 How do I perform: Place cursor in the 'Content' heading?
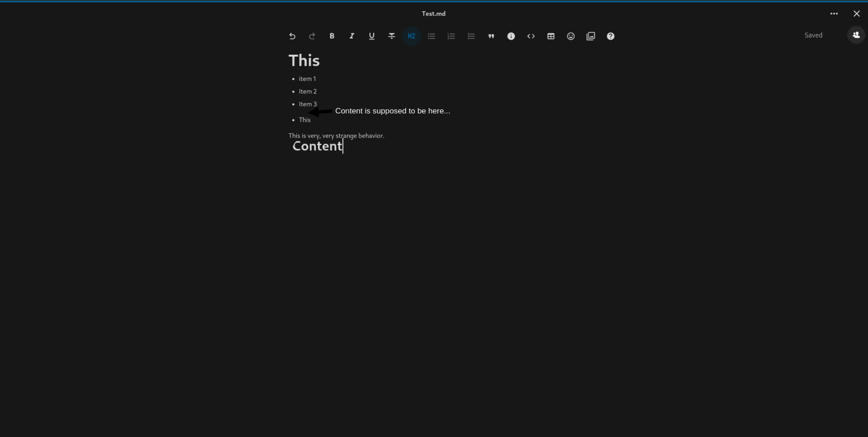pyautogui.click(x=317, y=146)
